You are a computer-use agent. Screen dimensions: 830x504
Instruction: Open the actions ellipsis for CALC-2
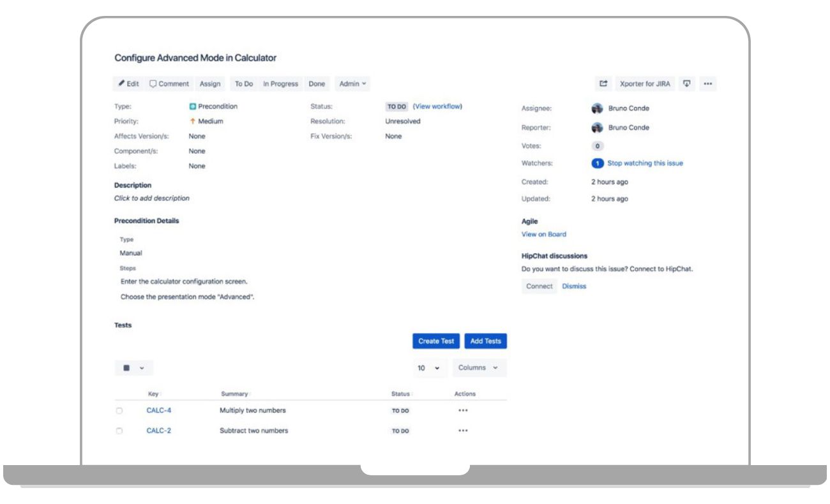point(463,431)
